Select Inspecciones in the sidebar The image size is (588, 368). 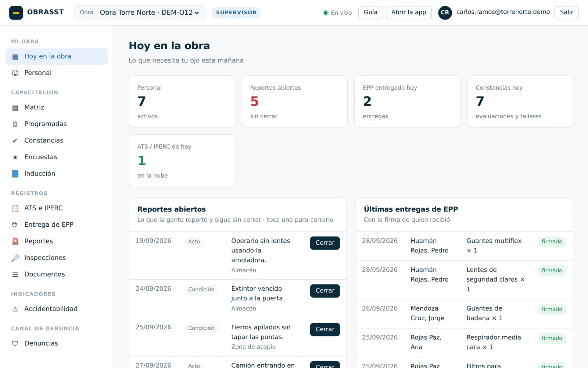tap(57, 258)
